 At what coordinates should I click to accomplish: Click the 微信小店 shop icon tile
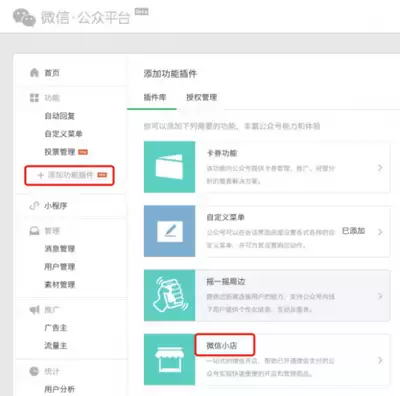pyautogui.click(x=169, y=360)
